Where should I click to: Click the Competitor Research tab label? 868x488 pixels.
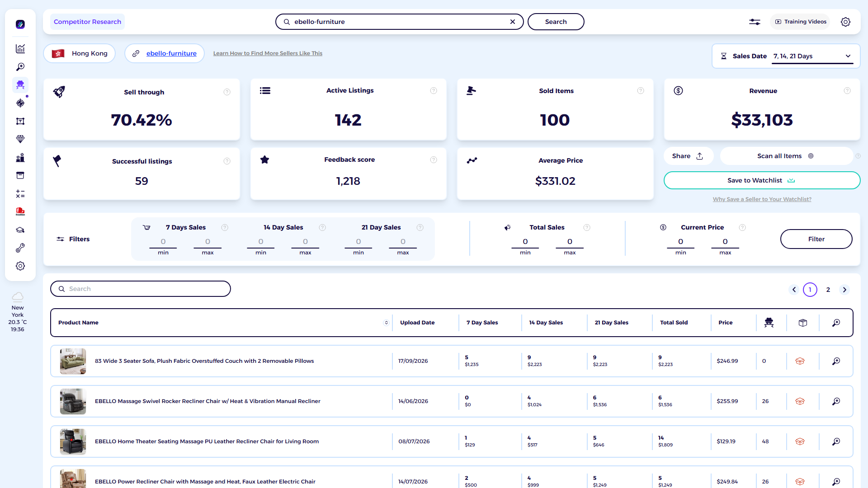tap(87, 22)
